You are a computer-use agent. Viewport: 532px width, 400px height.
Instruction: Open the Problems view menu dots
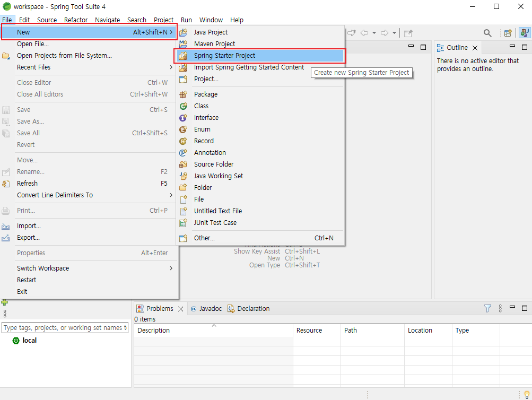coord(500,308)
